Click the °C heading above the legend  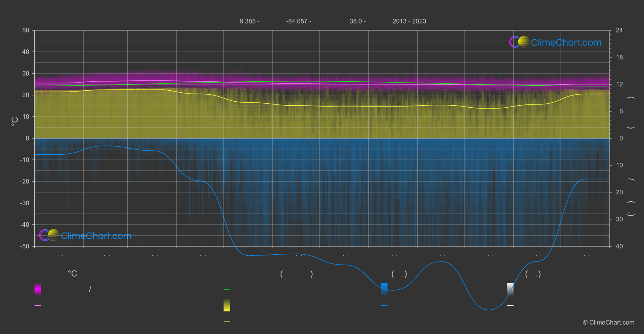pyautogui.click(x=72, y=274)
